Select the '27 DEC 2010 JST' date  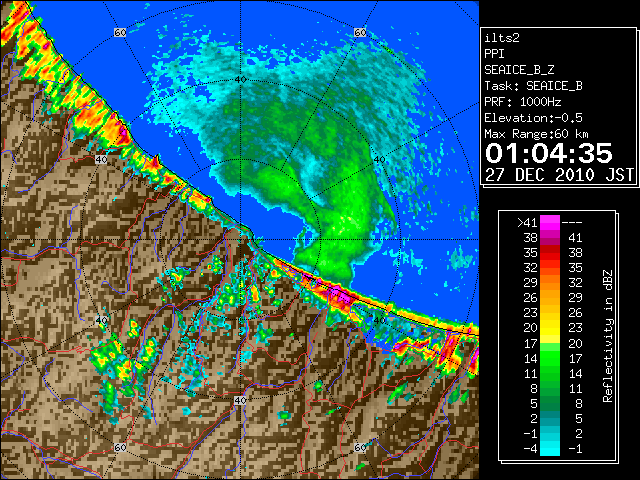click(x=559, y=175)
